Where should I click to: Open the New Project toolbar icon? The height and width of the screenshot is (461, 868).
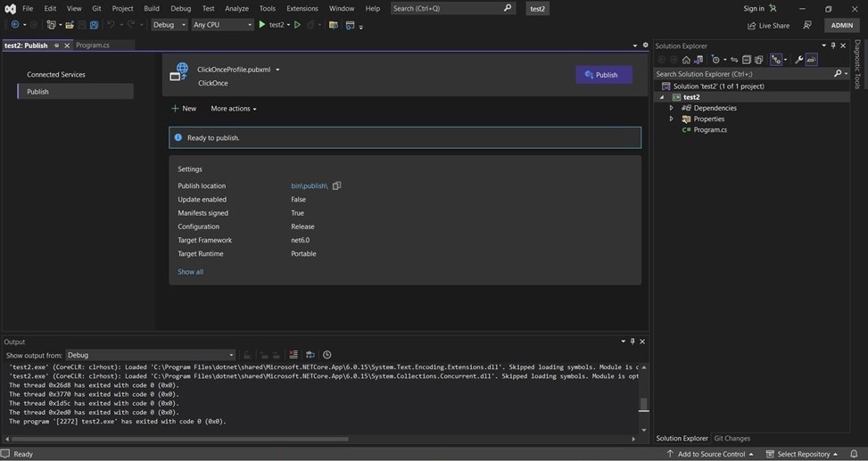[51, 25]
